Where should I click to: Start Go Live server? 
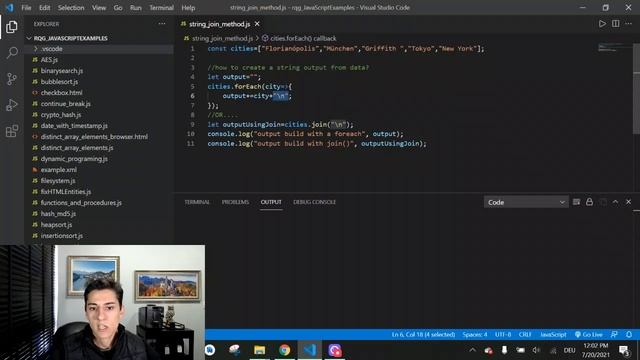coord(589,335)
